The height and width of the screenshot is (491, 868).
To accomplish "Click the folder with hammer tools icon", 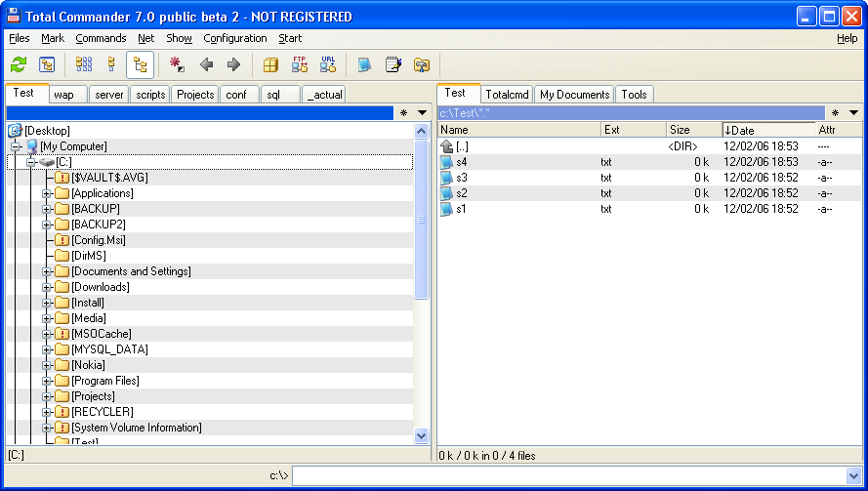I will click(422, 64).
